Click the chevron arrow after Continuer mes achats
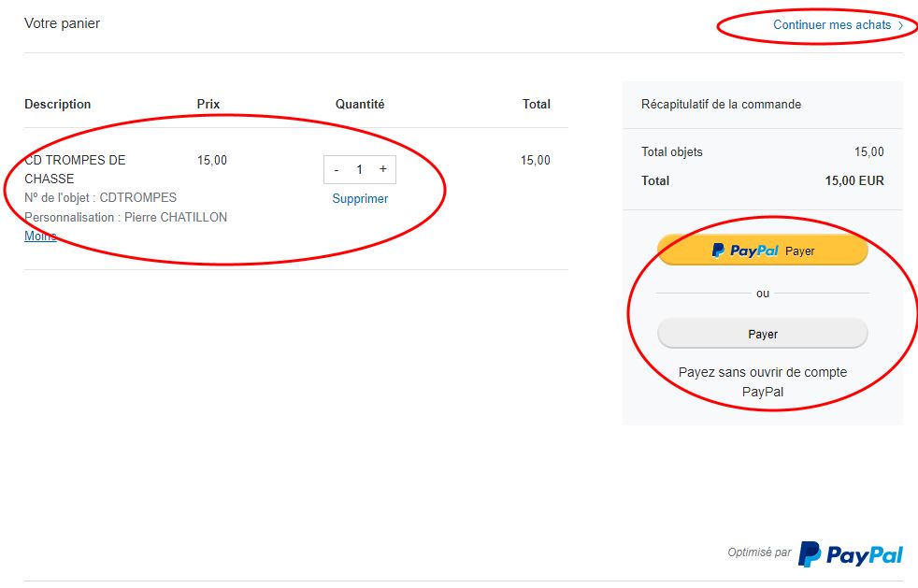The image size is (918, 588). (x=900, y=25)
